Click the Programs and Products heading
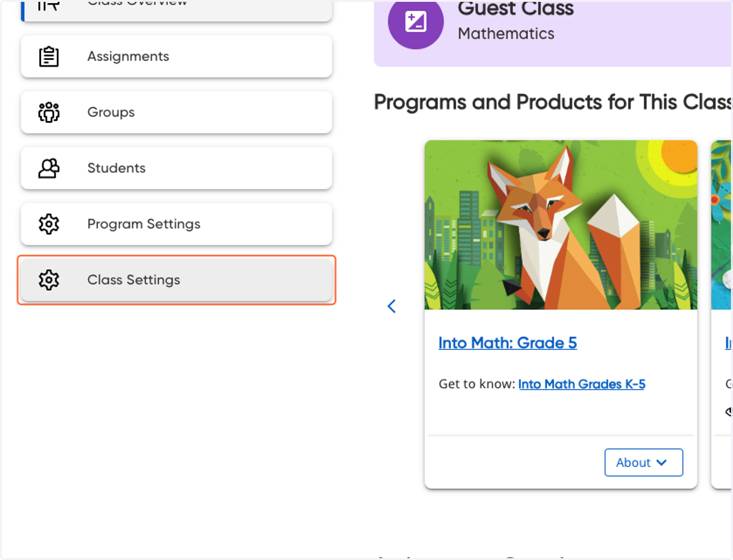 point(553,102)
